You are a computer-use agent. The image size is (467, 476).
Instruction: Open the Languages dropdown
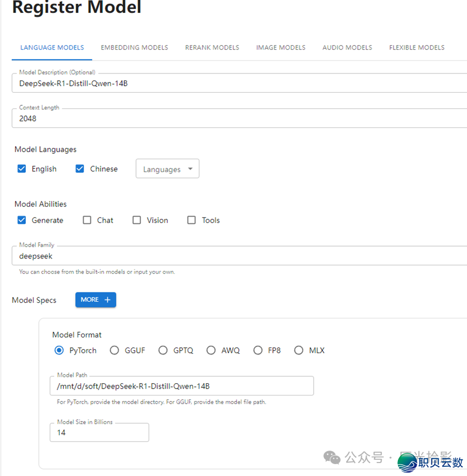167,169
